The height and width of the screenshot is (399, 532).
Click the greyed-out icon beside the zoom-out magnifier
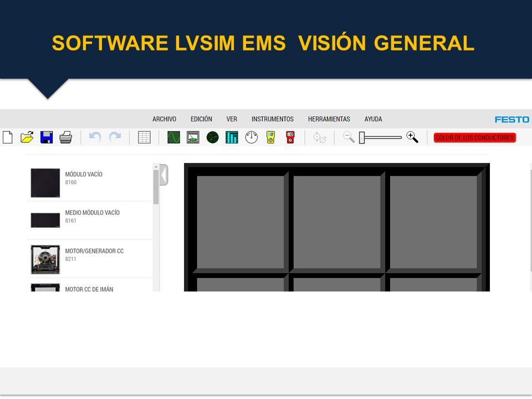(320, 138)
